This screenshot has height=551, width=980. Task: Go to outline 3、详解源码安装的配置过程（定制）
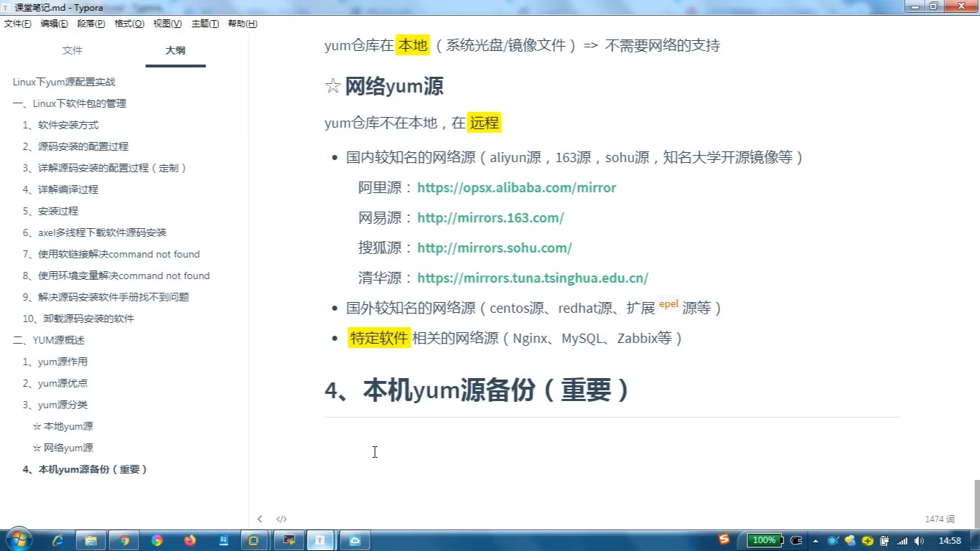106,168
